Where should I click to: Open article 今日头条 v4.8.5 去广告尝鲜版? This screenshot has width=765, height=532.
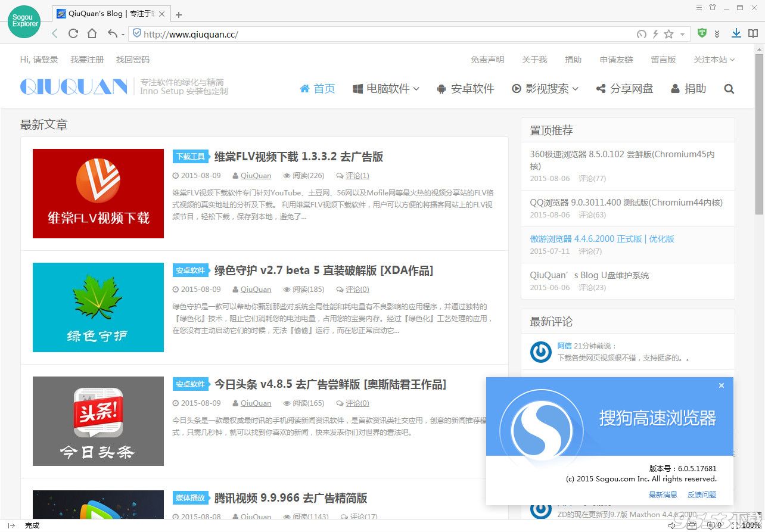point(330,384)
